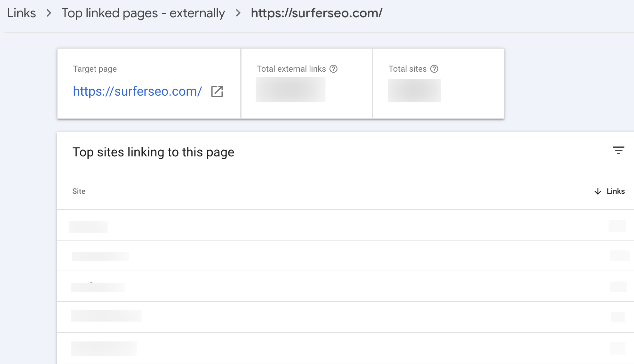Click the blurred total sites value
Viewport: 634px width, 364px height.
[414, 91]
